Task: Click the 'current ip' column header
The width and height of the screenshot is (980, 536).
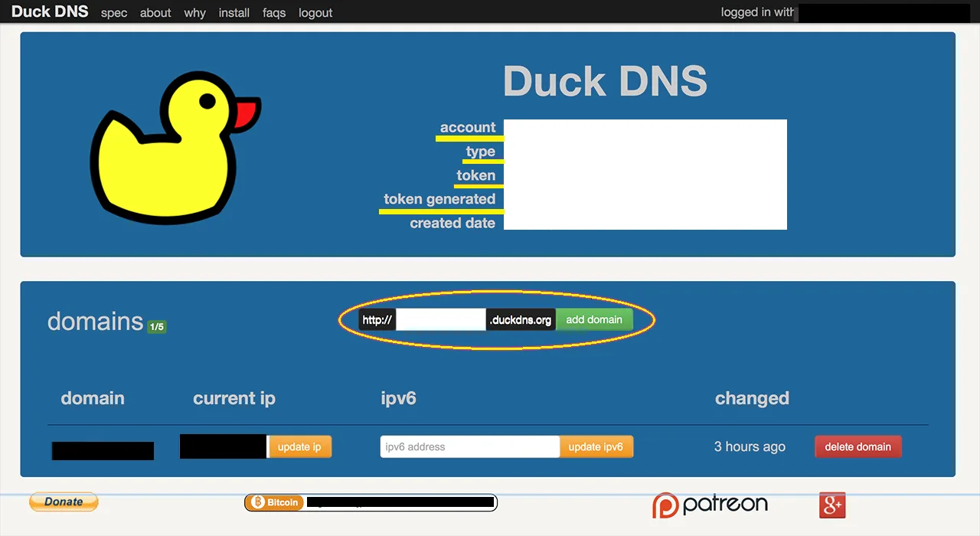Action: tap(234, 398)
